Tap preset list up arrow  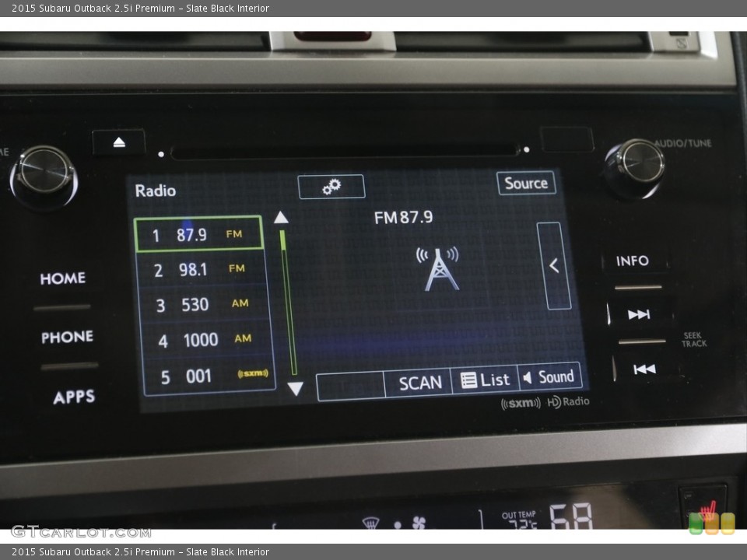click(x=281, y=218)
